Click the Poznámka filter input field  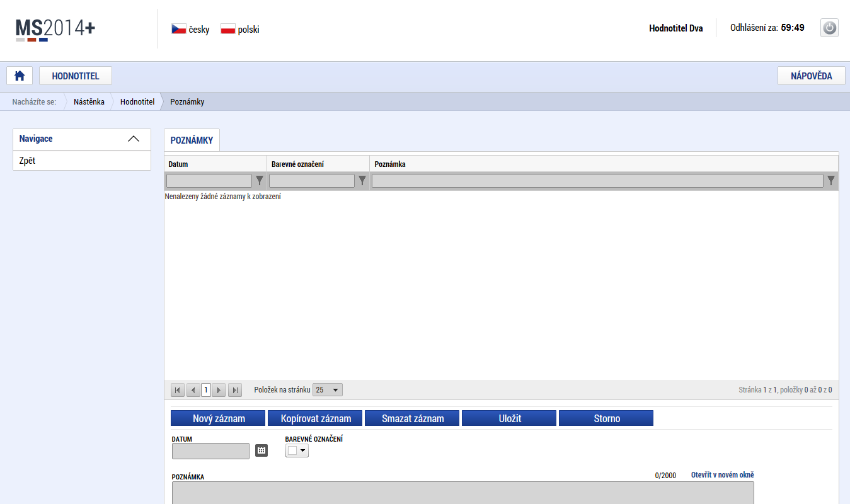pos(597,181)
